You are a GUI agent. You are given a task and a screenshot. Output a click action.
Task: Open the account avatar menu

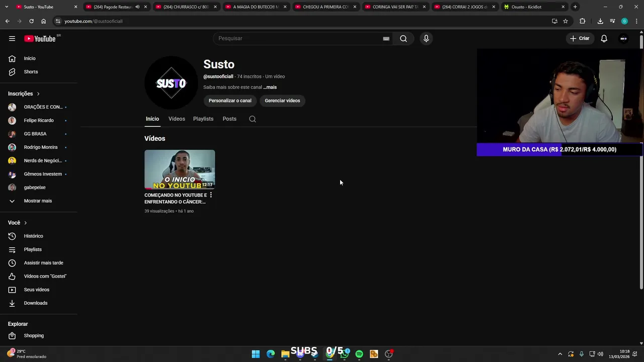tap(623, 39)
